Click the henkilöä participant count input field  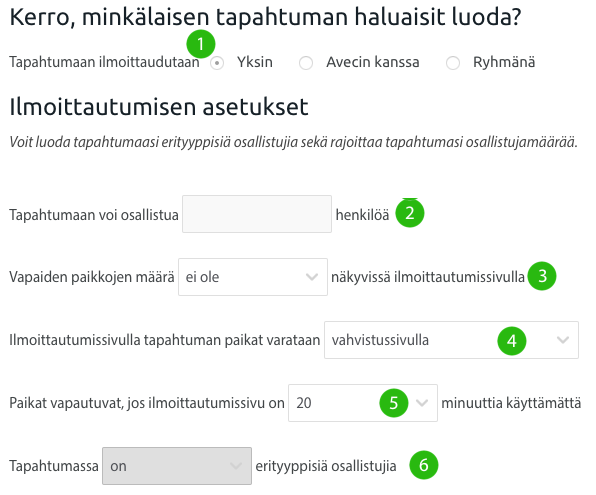tap(257, 214)
